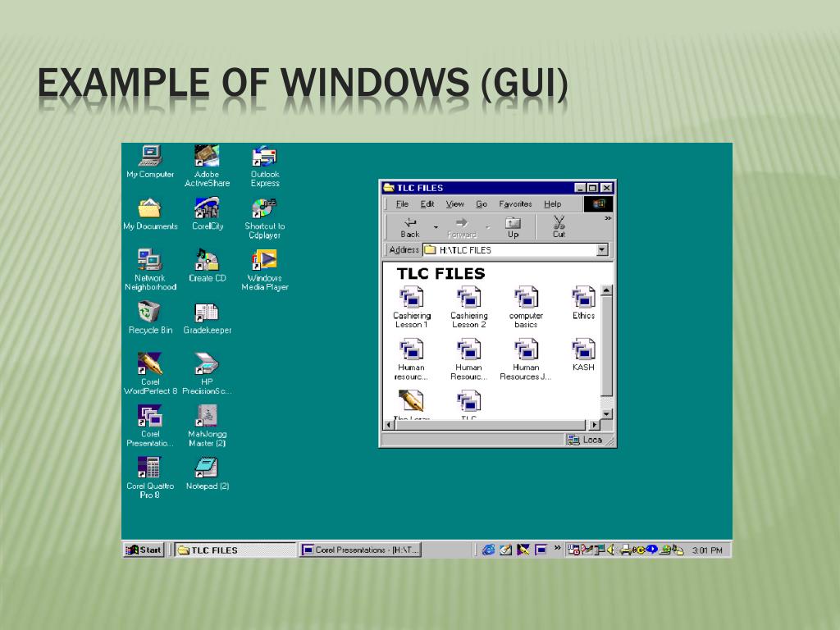840x630 pixels.
Task: Click the Outlook Express desktop icon
Action: (x=265, y=166)
